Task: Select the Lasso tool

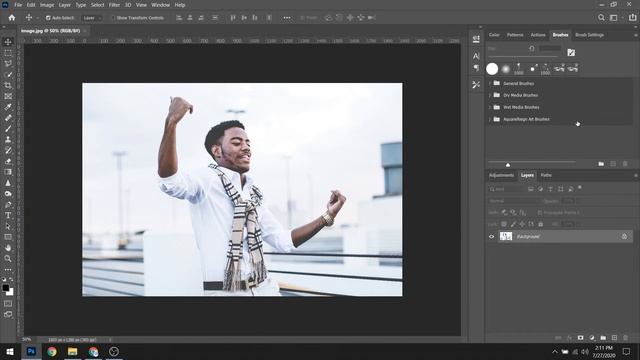Action: (x=8, y=64)
